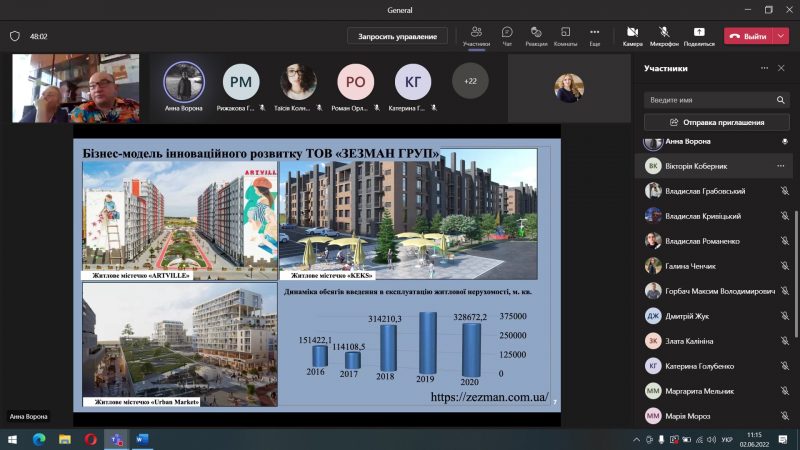
Task: Expand the arrow next to Выйти button
Action: tap(780, 36)
